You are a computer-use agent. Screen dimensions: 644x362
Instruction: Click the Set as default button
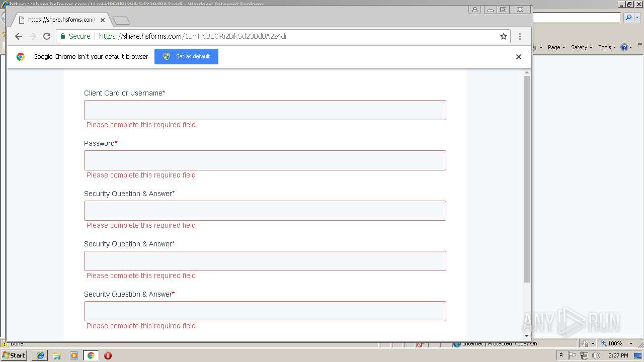click(x=186, y=56)
